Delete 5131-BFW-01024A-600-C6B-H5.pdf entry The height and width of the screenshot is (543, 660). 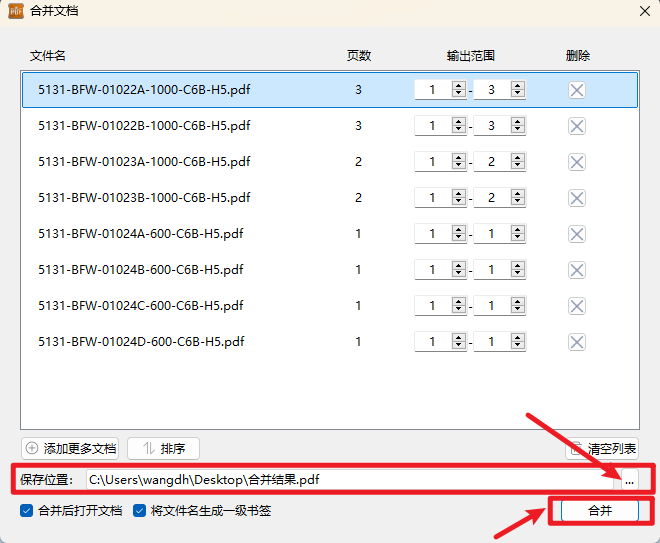coord(577,234)
